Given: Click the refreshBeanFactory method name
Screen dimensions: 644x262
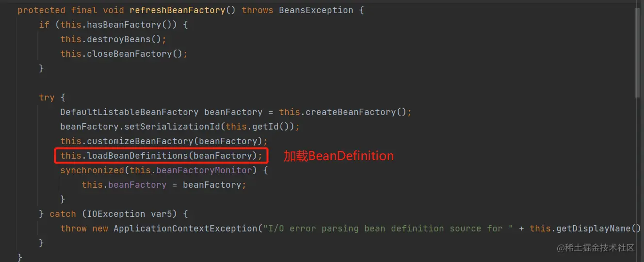Looking at the screenshot, I should [x=177, y=10].
